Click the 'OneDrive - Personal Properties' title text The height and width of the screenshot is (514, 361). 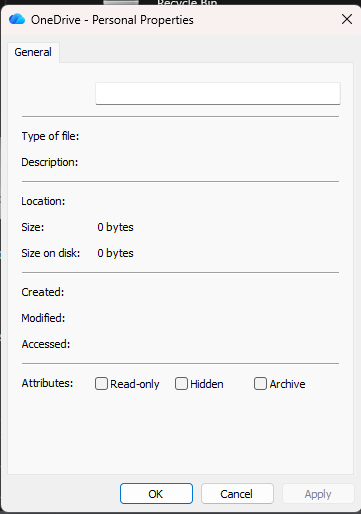coord(112,20)
